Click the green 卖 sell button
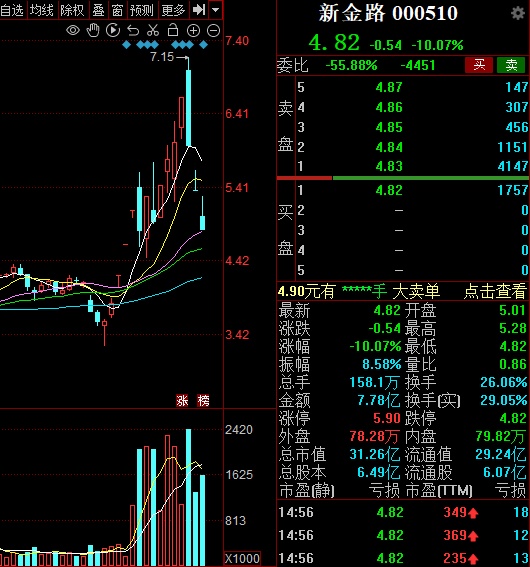The height and width of the screenshot is (567, 530). click(x=511, y=65)
